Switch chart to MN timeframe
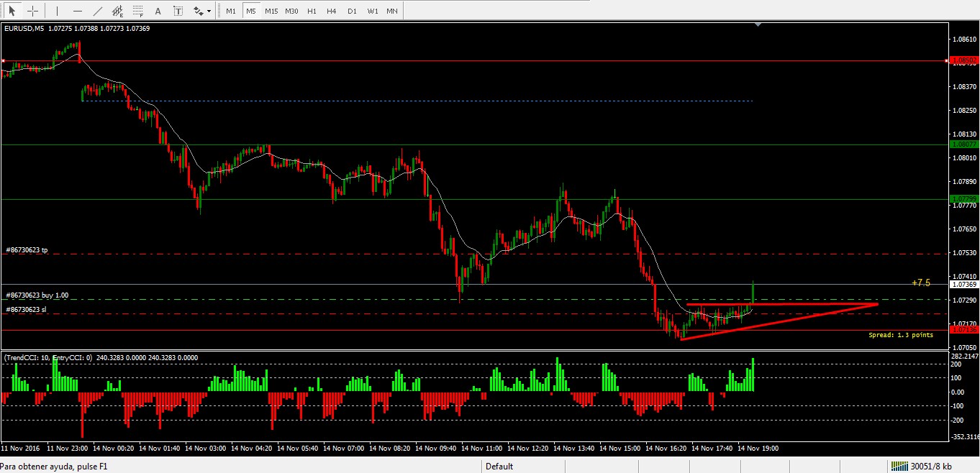The height and width of the screenshot is (473, 980). 392,12
